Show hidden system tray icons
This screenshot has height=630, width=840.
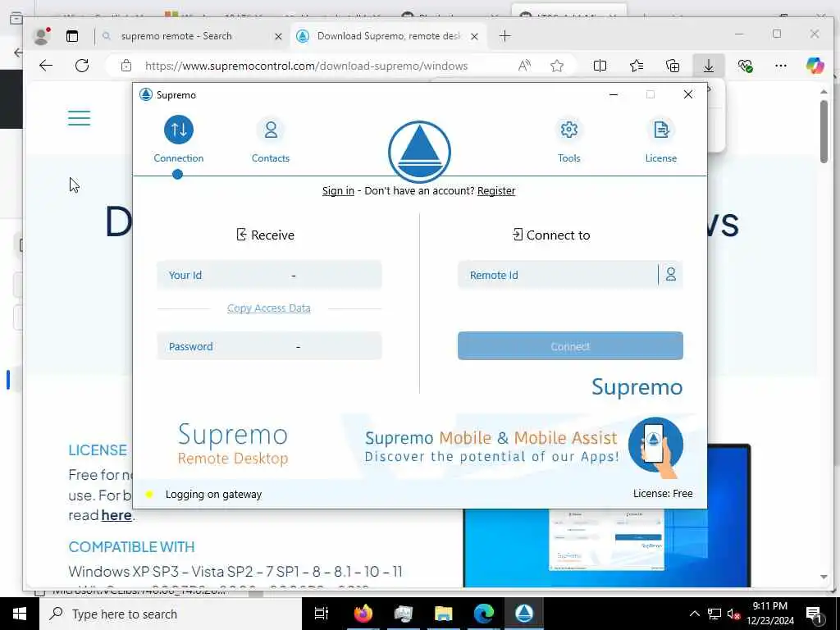(x=694, y=614)
